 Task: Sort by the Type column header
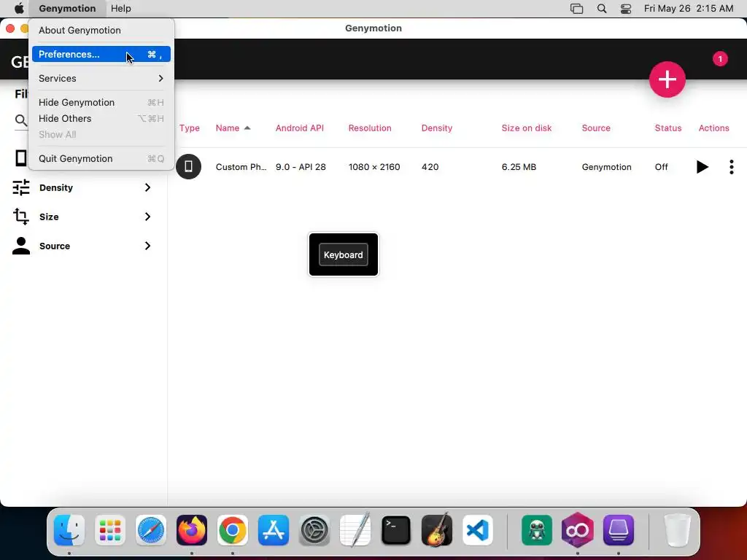189,128
